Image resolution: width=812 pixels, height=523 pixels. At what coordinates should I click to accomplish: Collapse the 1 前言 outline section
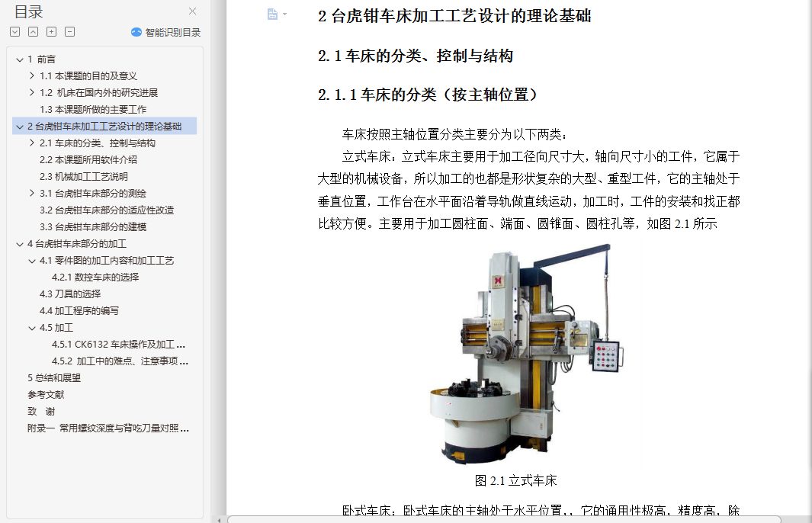(x=20, y=59)
